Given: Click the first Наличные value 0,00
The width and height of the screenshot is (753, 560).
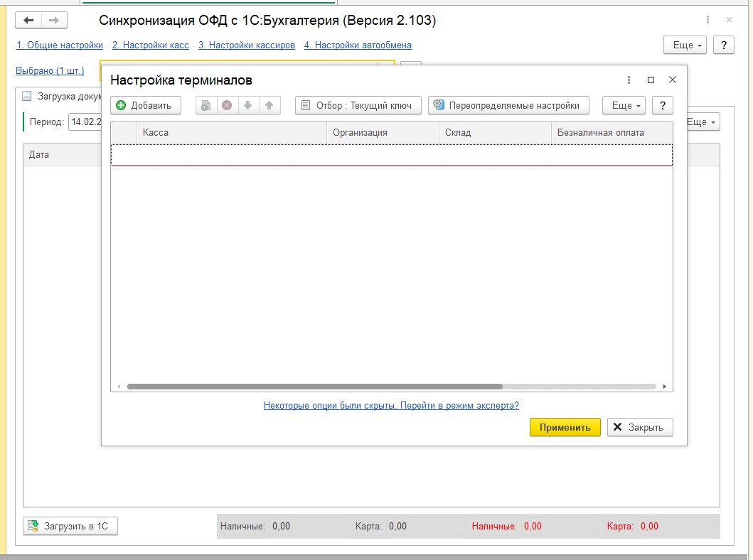Looking at the screenshot, I should tap(282, 527).
